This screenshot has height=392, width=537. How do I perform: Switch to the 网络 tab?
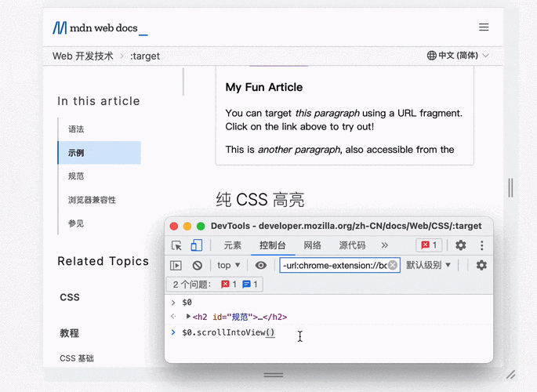312,245
